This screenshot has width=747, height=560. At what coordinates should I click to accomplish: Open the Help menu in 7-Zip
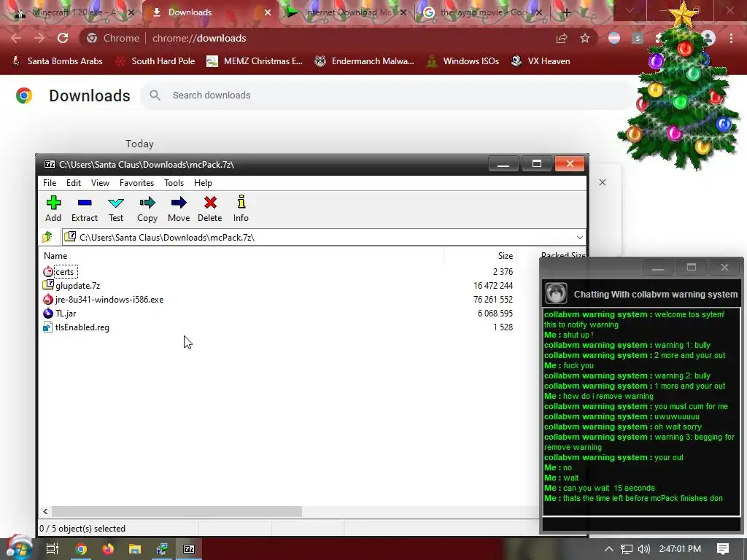coord(203,183)
